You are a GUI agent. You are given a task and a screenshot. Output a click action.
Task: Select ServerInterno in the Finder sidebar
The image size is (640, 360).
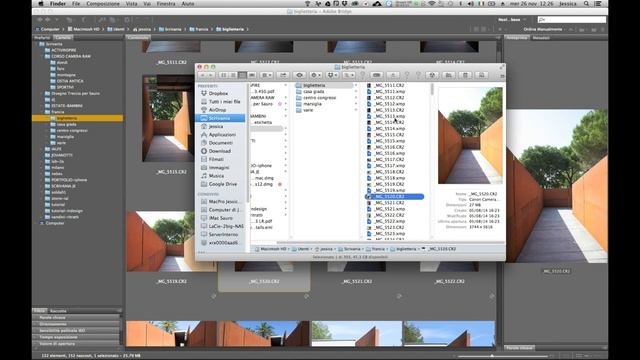[x=223, y=235]
